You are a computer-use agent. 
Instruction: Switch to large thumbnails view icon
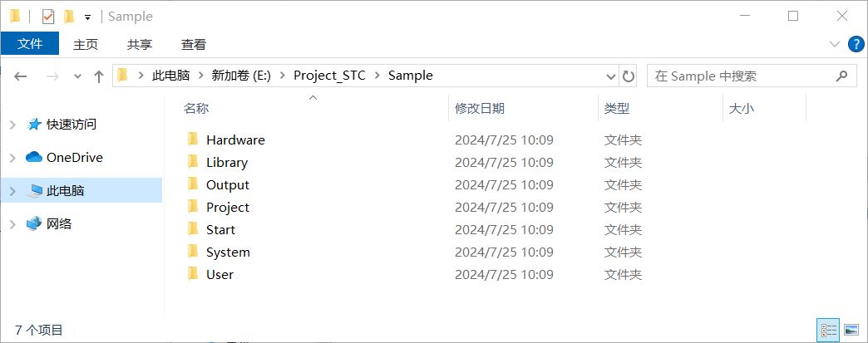pos(851,331)
